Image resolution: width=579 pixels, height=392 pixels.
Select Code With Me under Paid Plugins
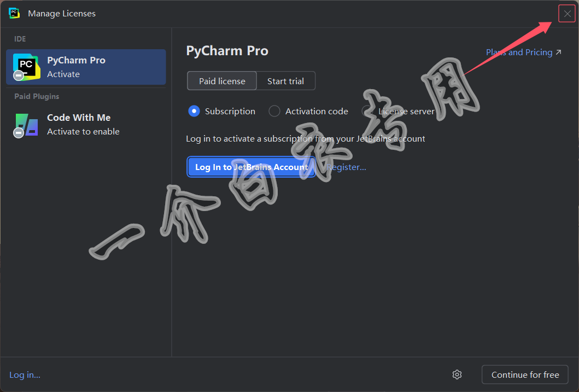click(86, 125)
